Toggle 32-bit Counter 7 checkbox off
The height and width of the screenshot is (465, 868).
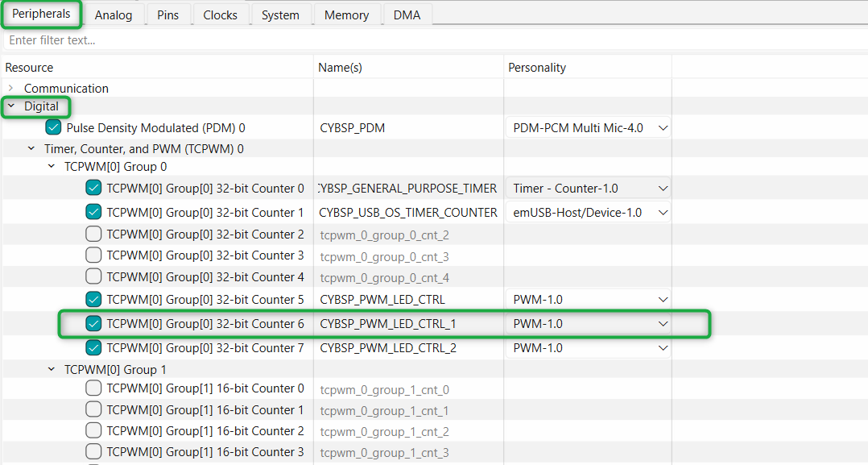pyautogui.click(x=93, y=348)
